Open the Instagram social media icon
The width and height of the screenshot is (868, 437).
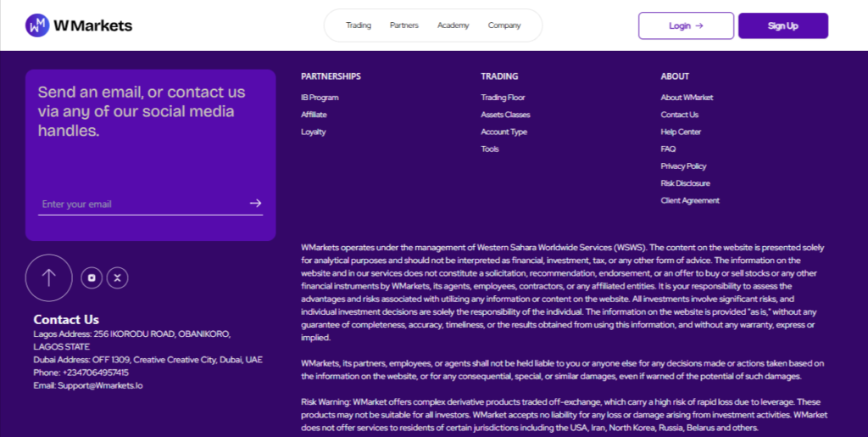click(x=92, y=278)
